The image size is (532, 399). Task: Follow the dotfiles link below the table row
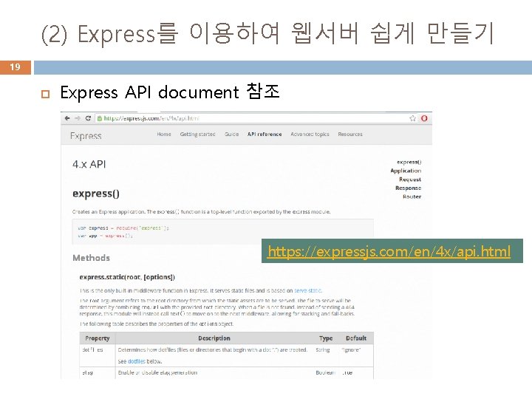tap(137, 361)
